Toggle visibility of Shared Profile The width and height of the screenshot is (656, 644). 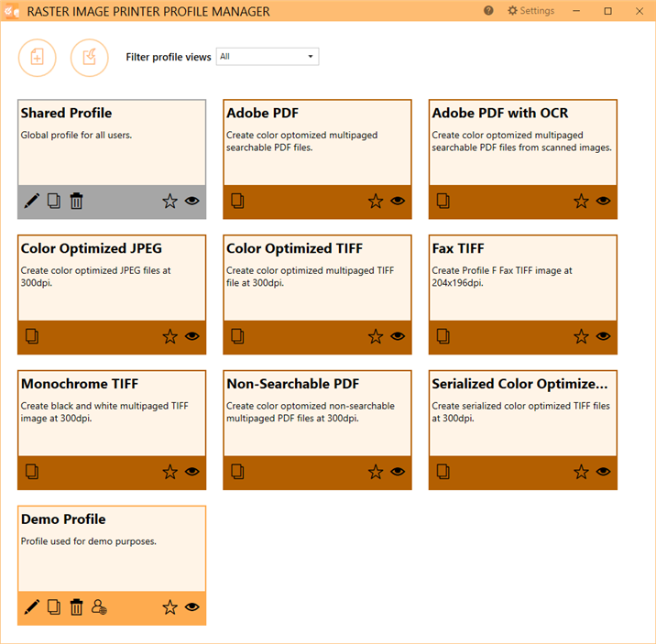(x=192, y=202)
